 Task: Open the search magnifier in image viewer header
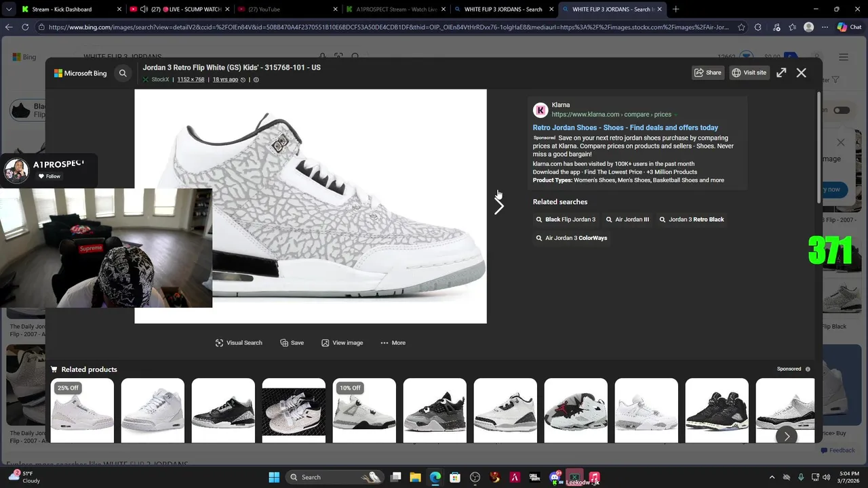click(x=123, y=73)
